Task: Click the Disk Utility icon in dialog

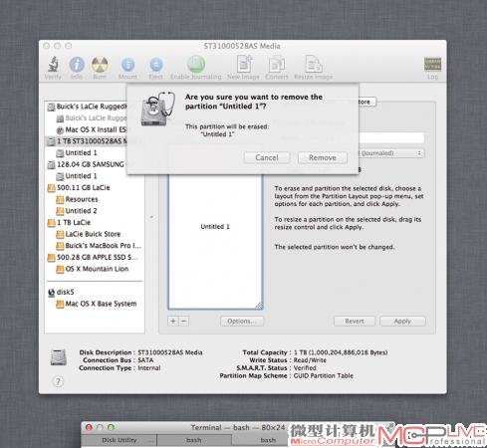Action: [x=157, y=109]
